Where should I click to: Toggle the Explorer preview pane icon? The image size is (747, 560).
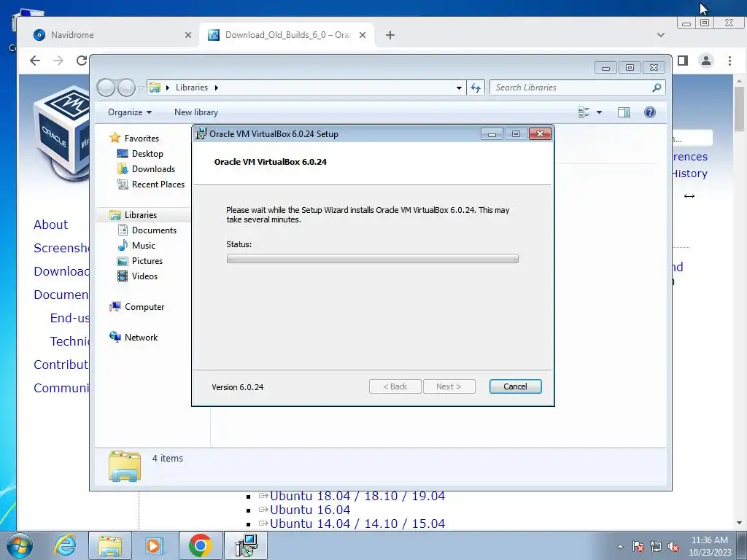pos(624,112)
